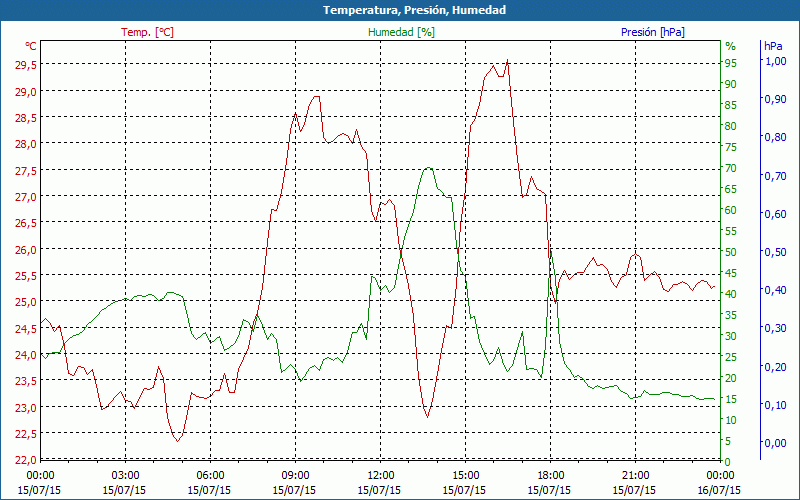Click the 1,00 pressure axis value

[776, 61]
